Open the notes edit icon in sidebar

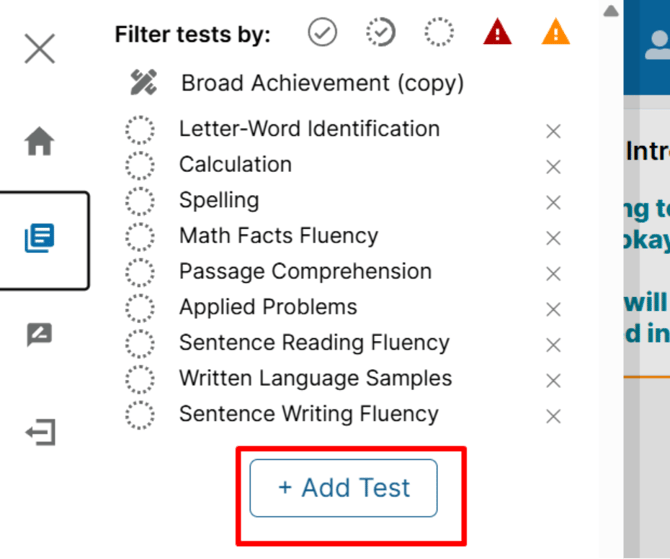[x=39, y=334]
